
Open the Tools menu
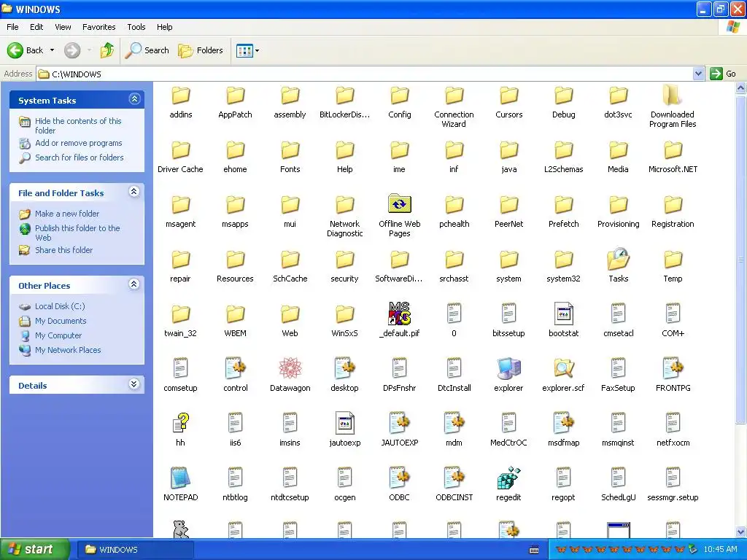[136, 27]
